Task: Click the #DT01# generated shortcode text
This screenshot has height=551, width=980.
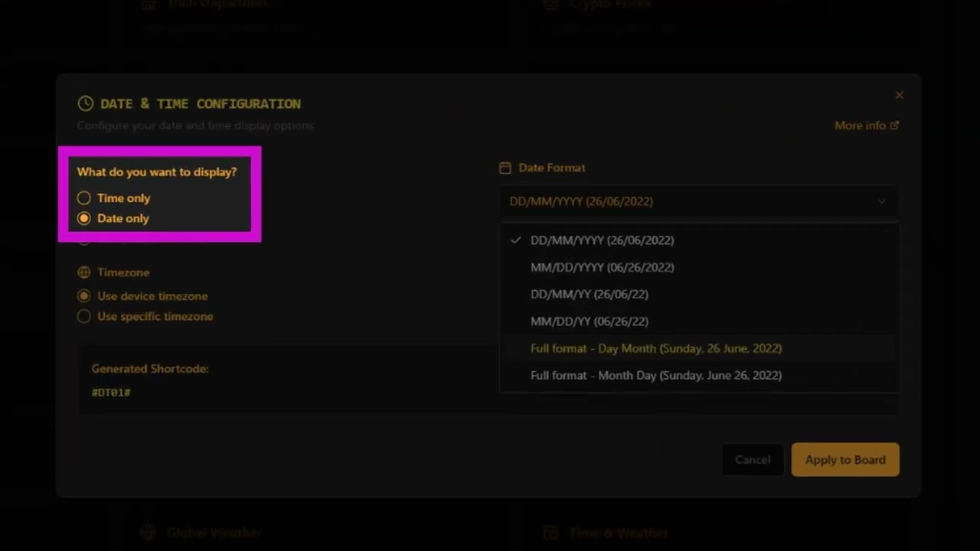Action: [x=111, y=393]
